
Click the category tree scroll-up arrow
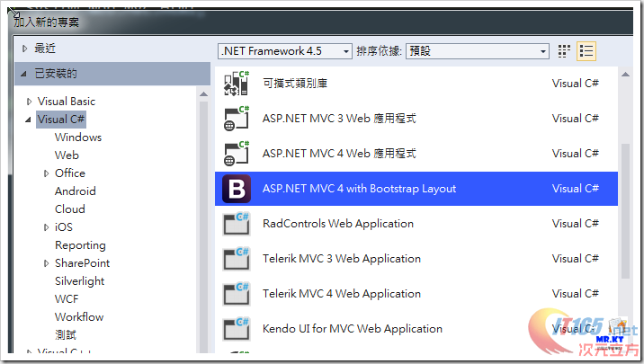(x=203, y=94)
